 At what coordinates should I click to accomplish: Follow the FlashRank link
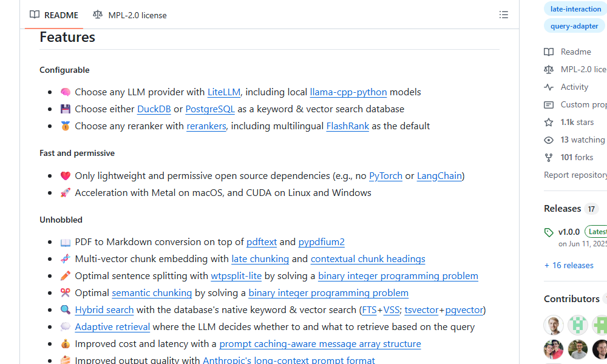348,126
